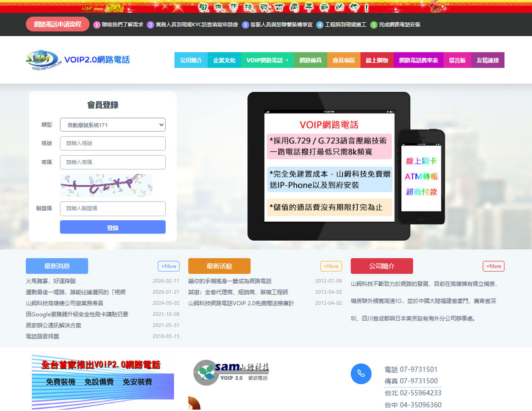Click the VOIP tablet slide image

[x=329, y=166]
